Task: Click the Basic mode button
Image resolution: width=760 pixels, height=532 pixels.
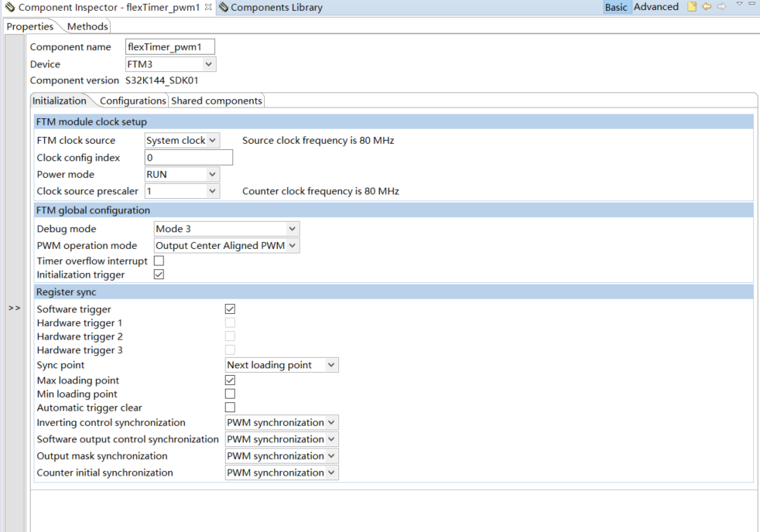Action: 617,6
